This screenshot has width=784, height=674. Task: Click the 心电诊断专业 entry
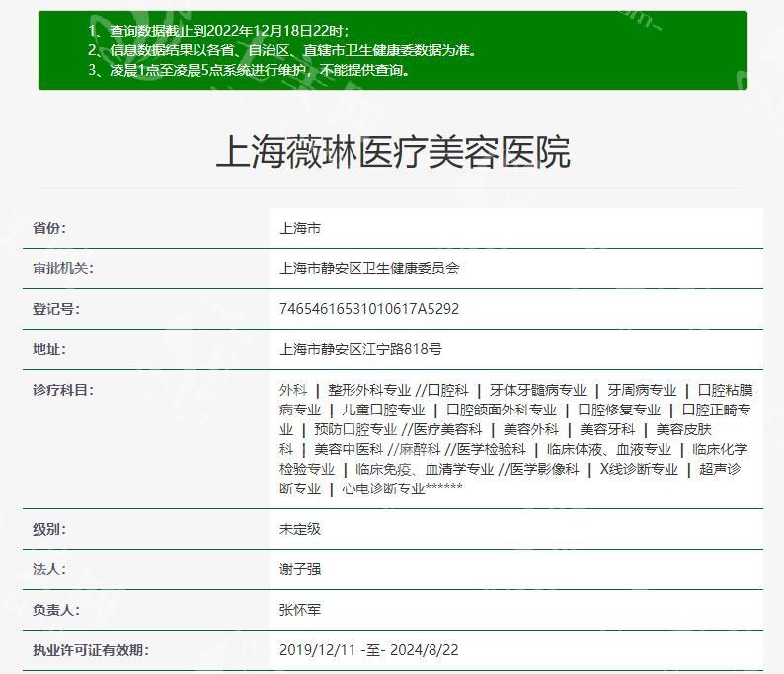(x=383, y=488)
